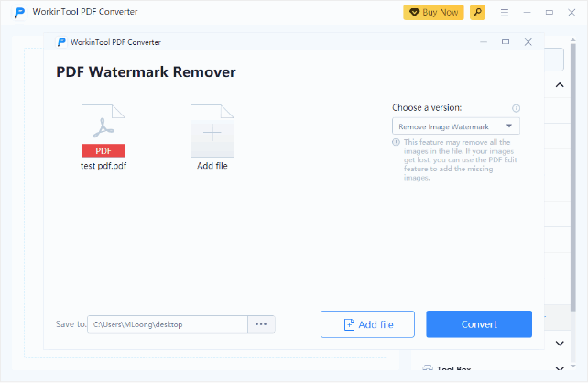The width and height of the screenshot is (588, 383).
Task: Select the test pdf.pdf file thumbnail
Action: pyautogui.click(x=103, y=131)
